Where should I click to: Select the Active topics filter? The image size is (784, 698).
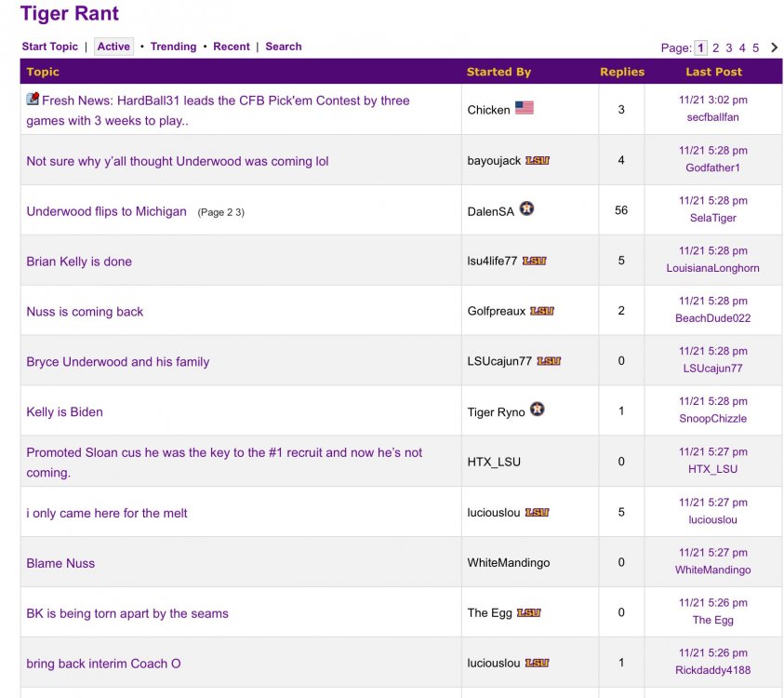tap(113, 47)
